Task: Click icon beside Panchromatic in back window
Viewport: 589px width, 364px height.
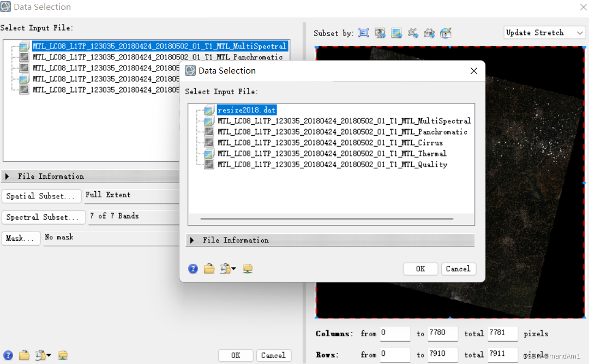Action: click(x=24, y=57)
